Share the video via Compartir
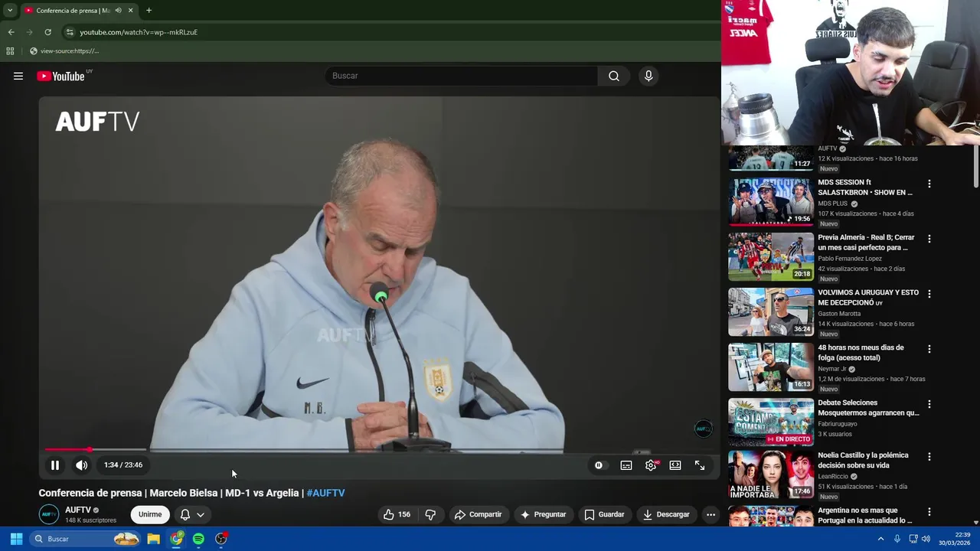The width and height of the screenshot is (980, 551). pos(478,514)
